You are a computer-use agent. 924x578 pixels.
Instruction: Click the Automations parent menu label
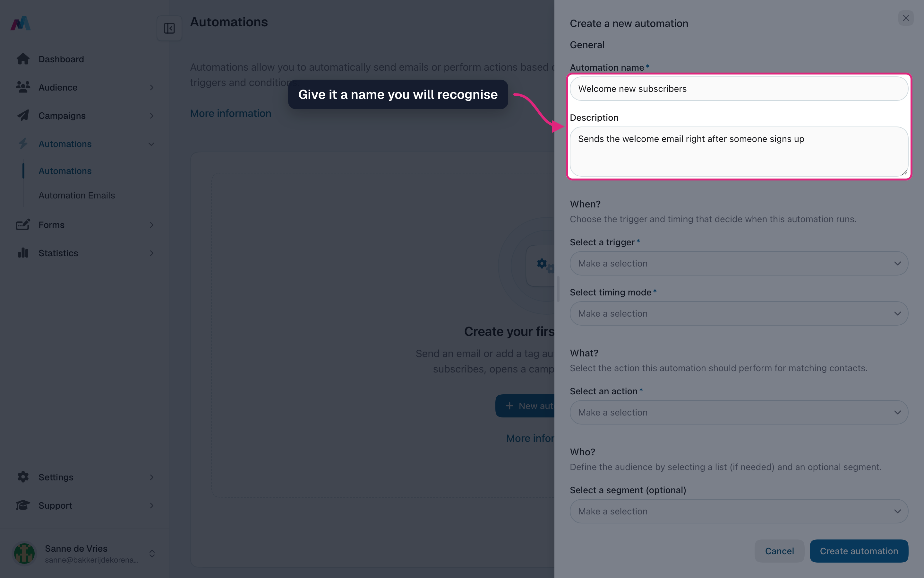point(65,144)
